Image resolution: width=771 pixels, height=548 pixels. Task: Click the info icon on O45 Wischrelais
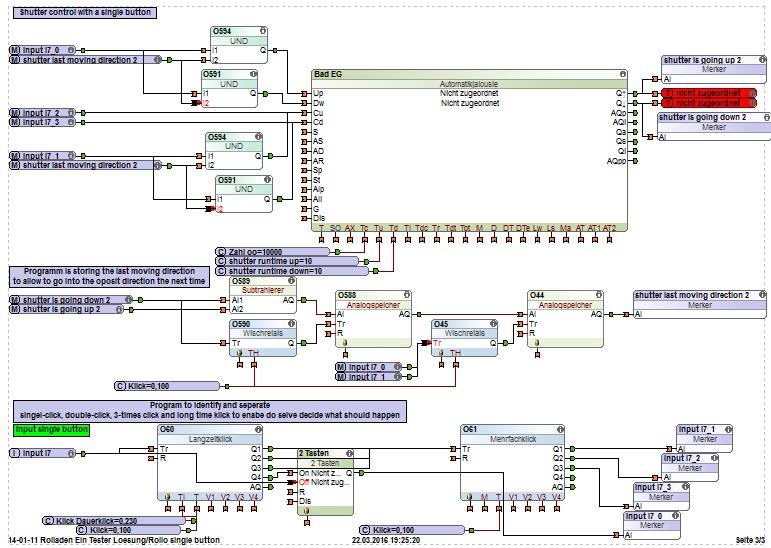493,324
